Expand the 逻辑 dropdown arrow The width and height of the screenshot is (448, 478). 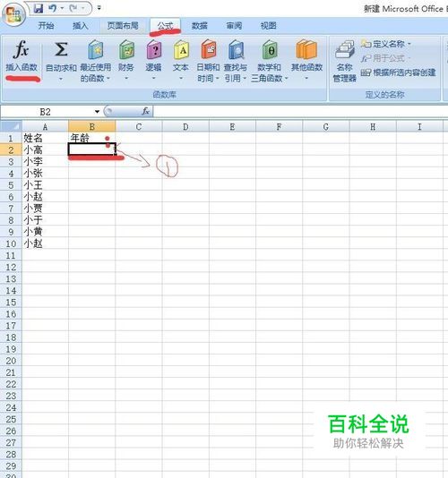[153, 79]
